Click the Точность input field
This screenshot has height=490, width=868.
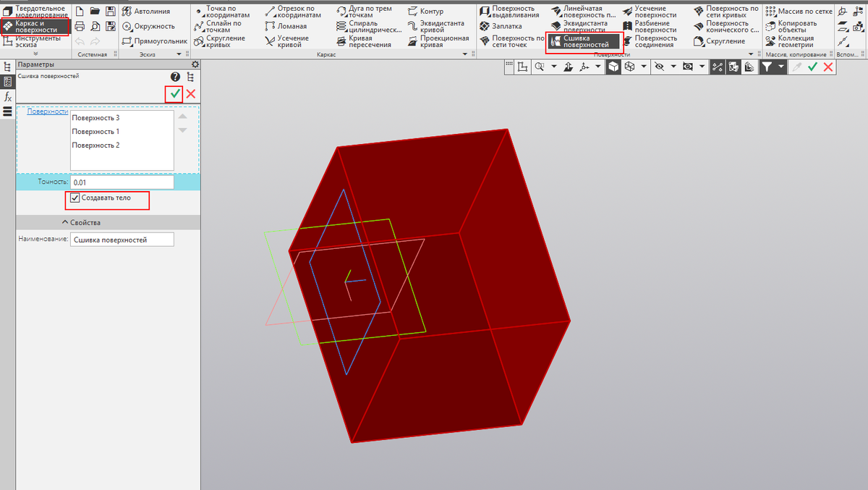pyautogui.click(x=122, y=182)
